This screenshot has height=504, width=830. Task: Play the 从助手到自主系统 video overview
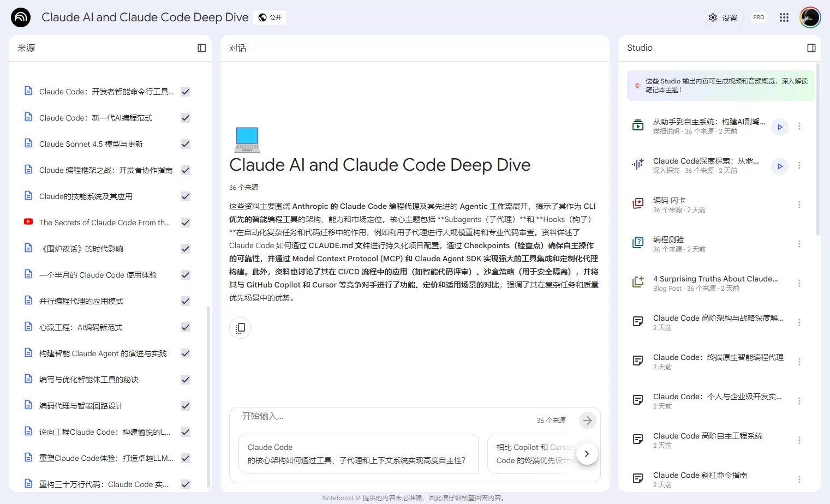(x=780, y=127)
